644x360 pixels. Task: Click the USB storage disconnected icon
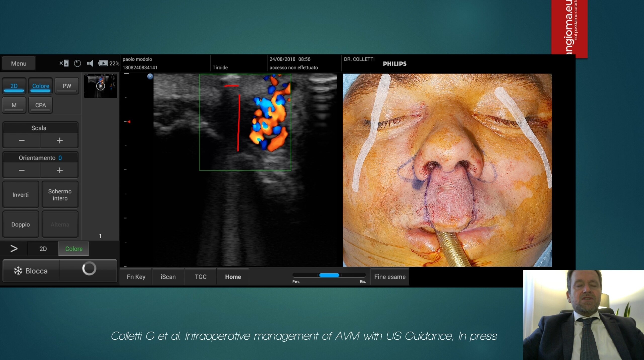tap(64, 63)
